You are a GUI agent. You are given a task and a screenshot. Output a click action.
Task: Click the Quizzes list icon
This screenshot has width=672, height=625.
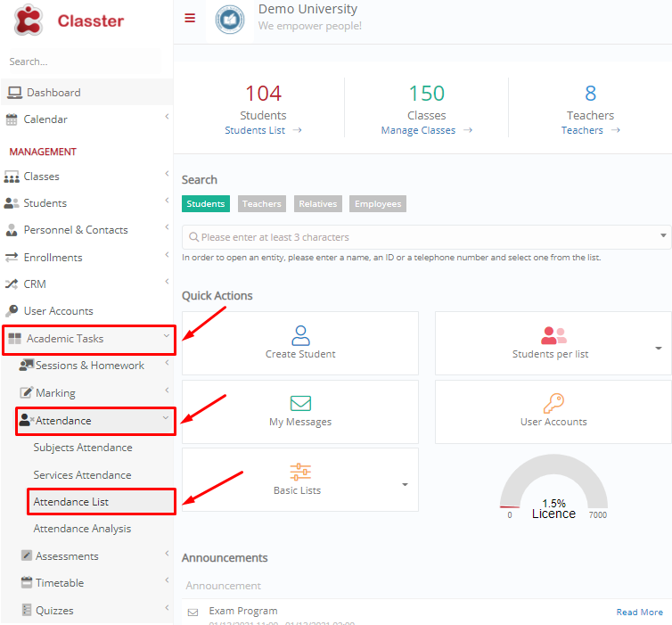click(27, 610)
